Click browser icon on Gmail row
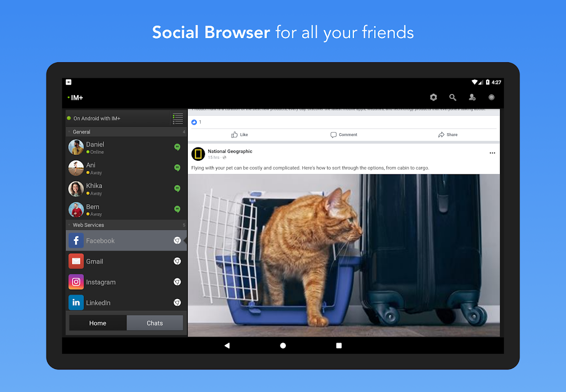Viewport: 566px width, 392px height. click(177, 261)
